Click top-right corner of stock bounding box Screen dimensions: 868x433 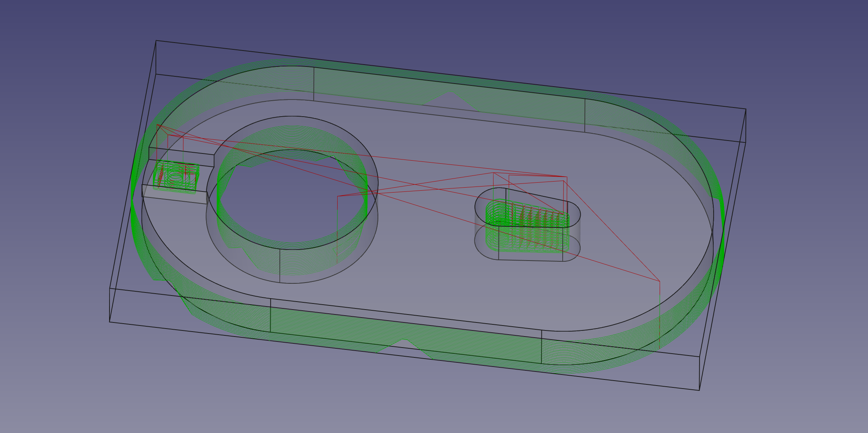746,109
